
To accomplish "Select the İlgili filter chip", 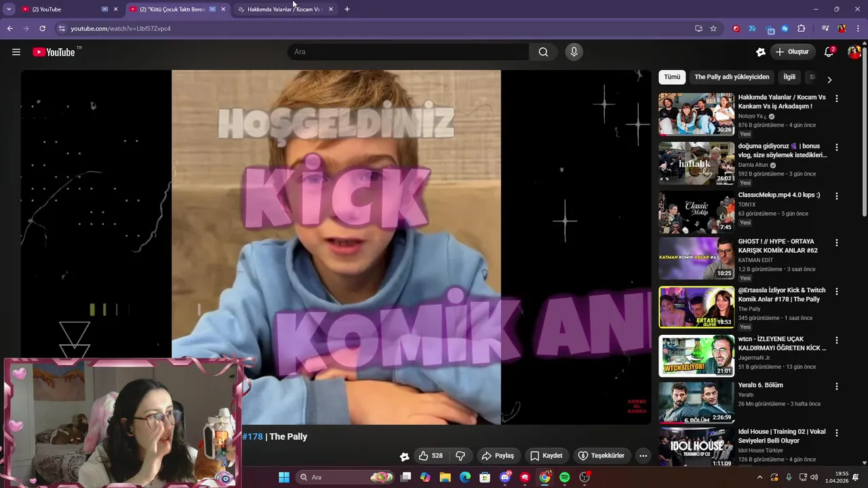I will pyautogui.click(x=789, y=77).
